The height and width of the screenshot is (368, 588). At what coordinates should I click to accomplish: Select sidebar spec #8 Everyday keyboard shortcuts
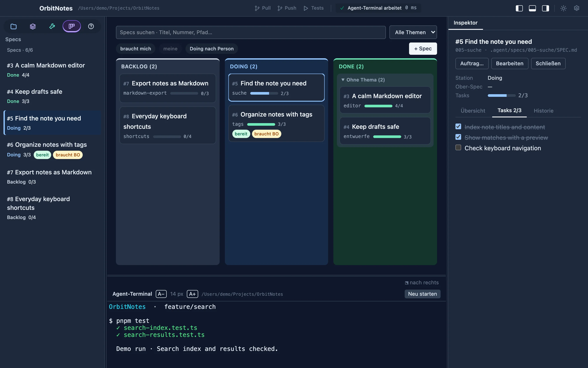(52, 208)
